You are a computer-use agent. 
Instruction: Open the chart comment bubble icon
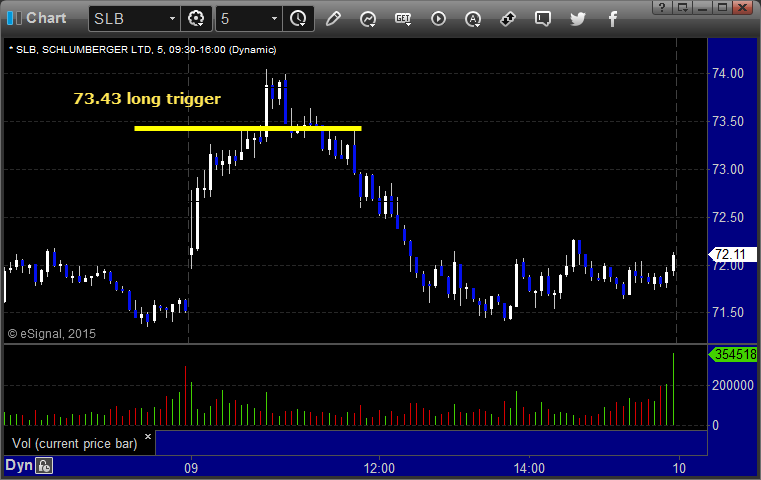[543, 19]
